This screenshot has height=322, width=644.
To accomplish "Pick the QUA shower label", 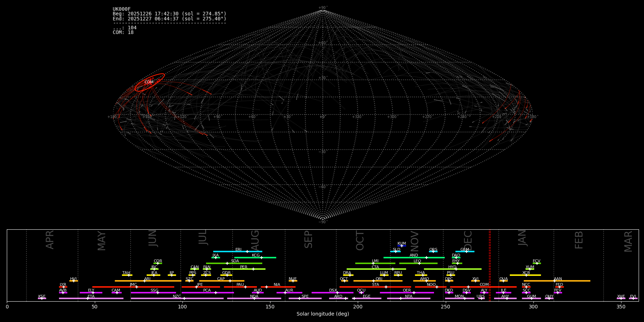I will coord(504,279).
